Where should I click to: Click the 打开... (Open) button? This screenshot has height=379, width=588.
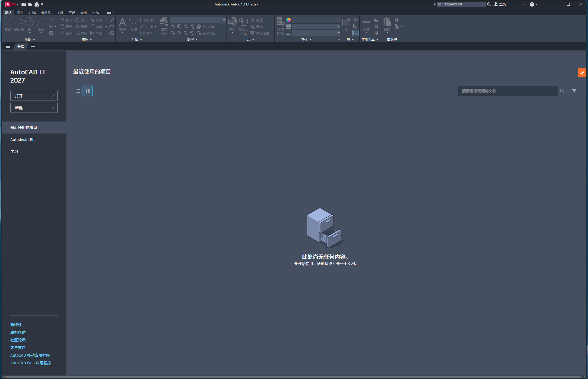29,96
